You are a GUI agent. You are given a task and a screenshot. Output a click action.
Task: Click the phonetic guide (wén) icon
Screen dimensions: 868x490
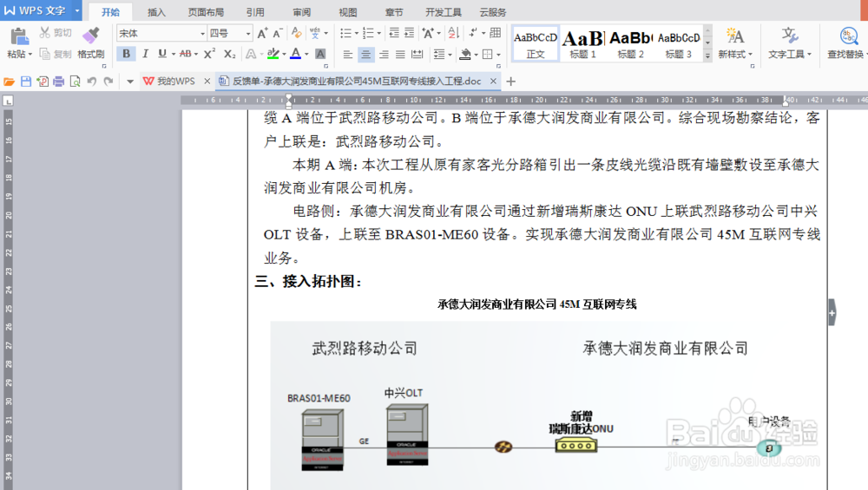[x=315, y=33]
